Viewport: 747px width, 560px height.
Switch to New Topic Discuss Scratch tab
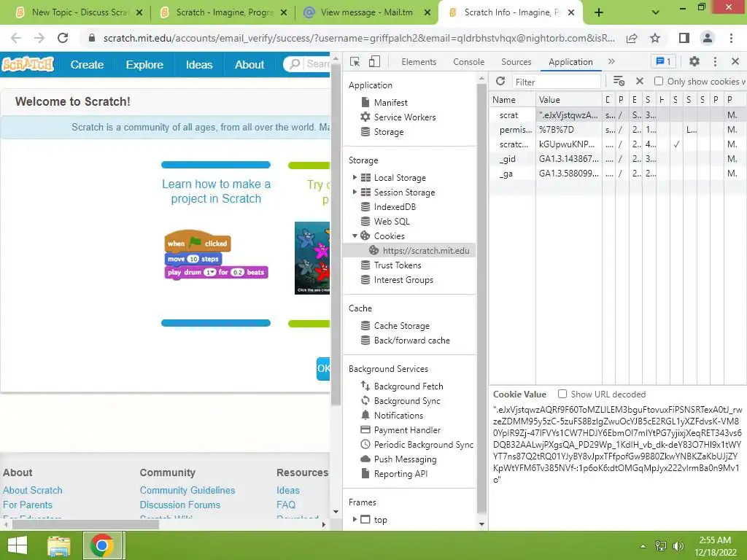[x=80, y=12]
